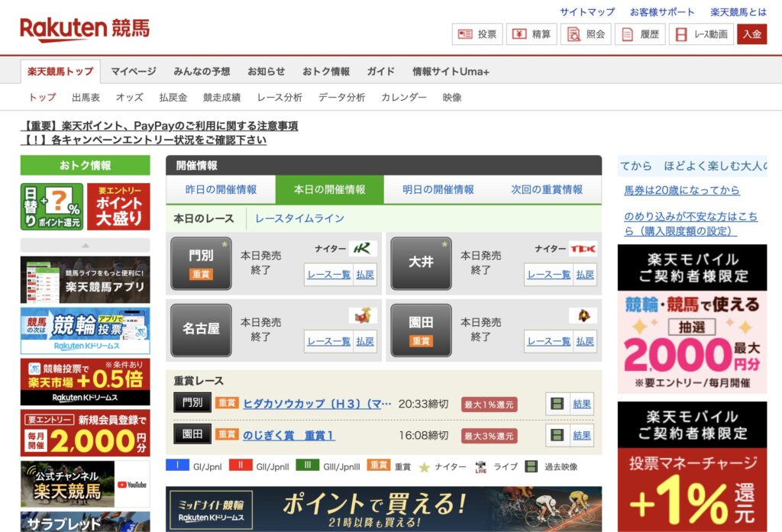The height and width of the screenshot is (532, 782).
Task: Select the トップ sub-menu item
Action: click(42, 97)
